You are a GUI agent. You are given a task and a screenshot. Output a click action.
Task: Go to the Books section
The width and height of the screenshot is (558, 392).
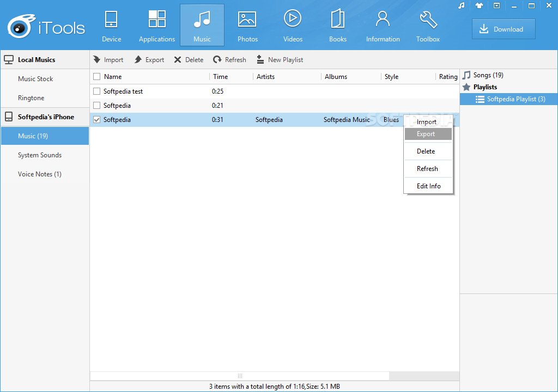click(338, 26)
